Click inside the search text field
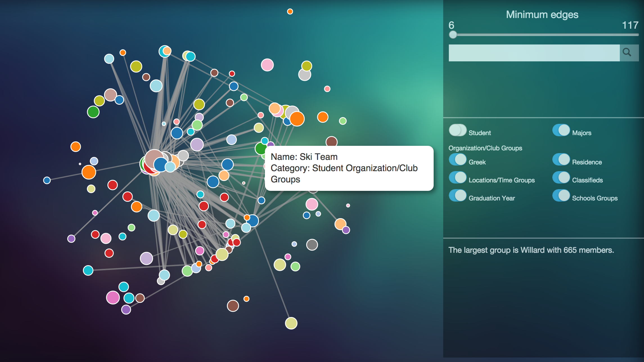The height and width of the screenshot is (362, 644). [534, 53]
